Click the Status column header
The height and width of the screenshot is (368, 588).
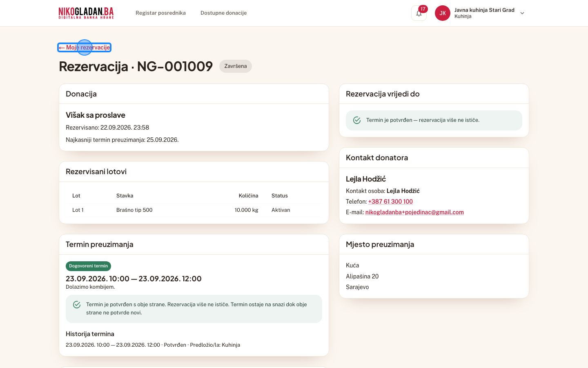coord(280,196)
